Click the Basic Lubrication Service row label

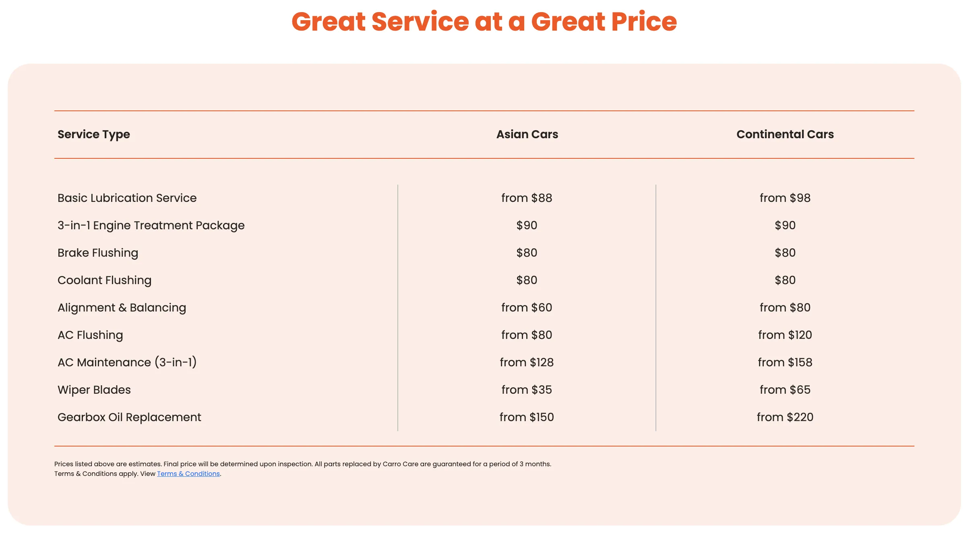coord(127,198)
